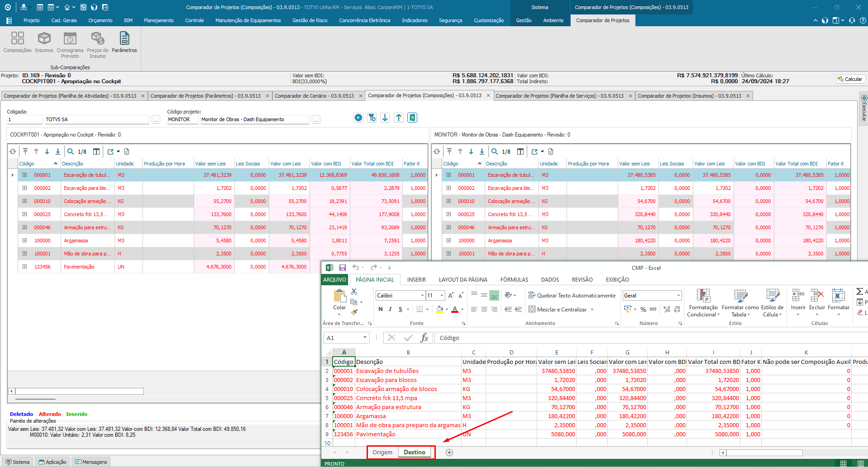
Task: Toggle bottom vertical alignment in Excel
Action: (x=494, y=295)
